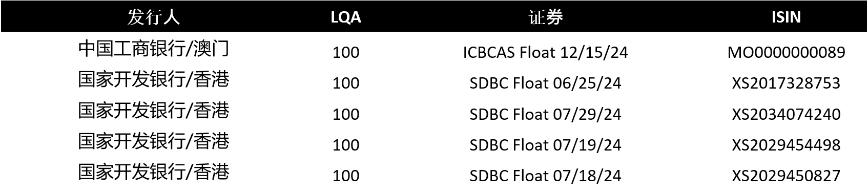Screen dimensions: 868x192
Task: Click ISIN XS2017328753
Action: tap(786, 83)
